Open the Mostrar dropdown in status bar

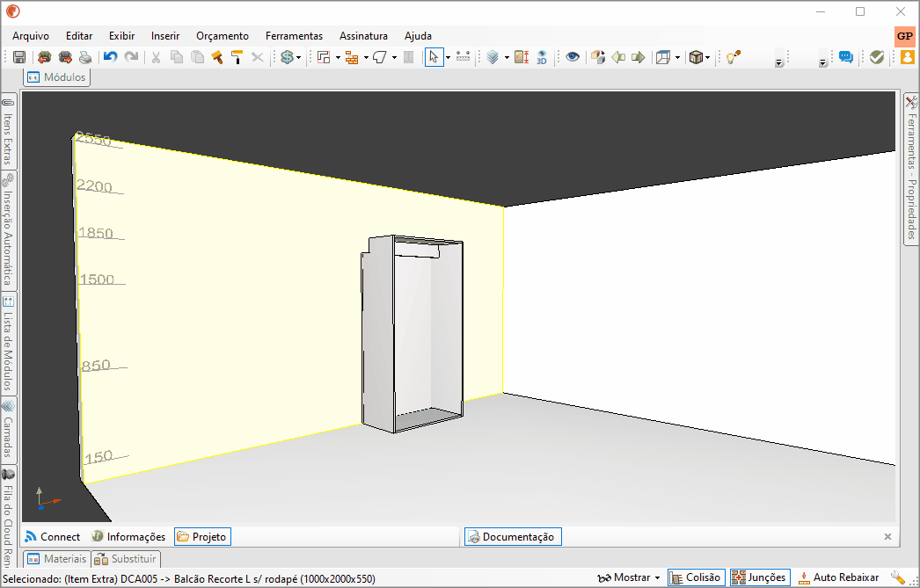tap(628, 577)
